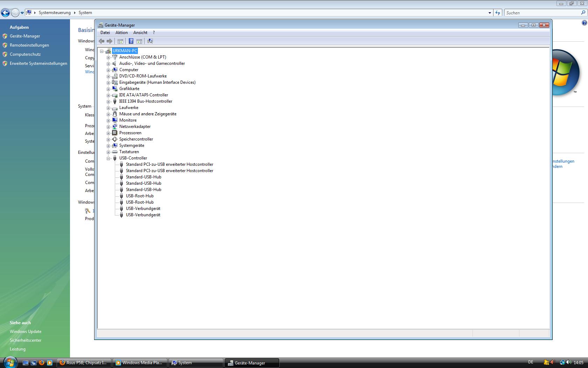Open Windows Update under Siehe auch
The height and width of the screenshot is (368, 588).
click(x=26, y=332)
